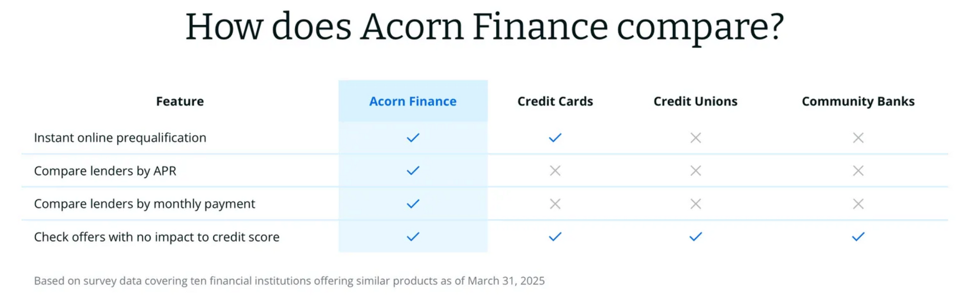Click Acorn Finance checkmark for monthly payment comparison
Image resolution: width=980 pixels, height=304 pixels.
(413, 204)
